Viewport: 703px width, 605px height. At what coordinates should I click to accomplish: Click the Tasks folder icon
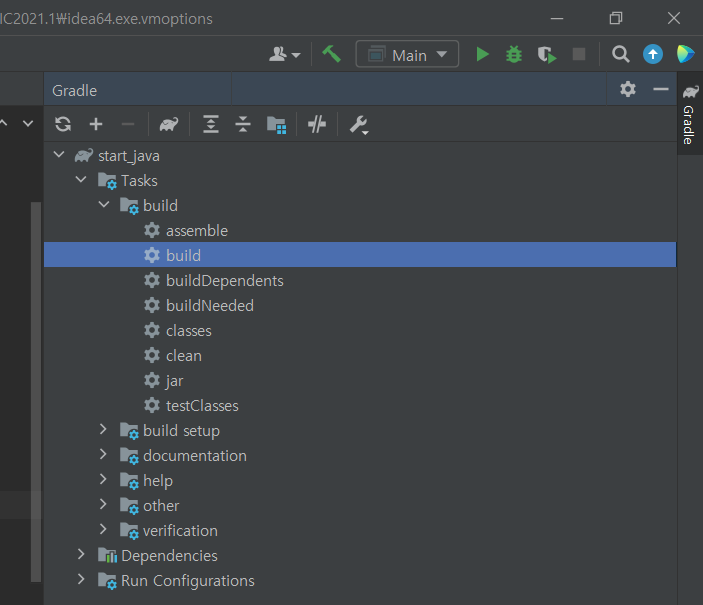[x=108, y=181]
